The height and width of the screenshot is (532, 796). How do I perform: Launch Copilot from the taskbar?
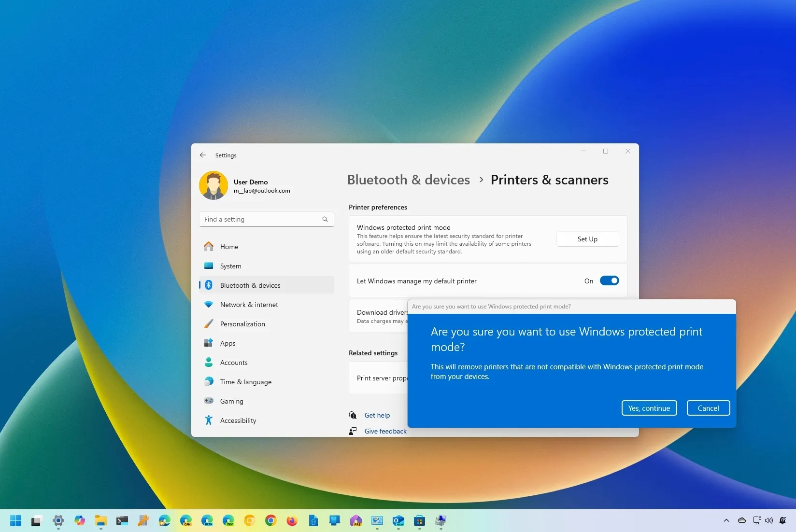[79, 521]
